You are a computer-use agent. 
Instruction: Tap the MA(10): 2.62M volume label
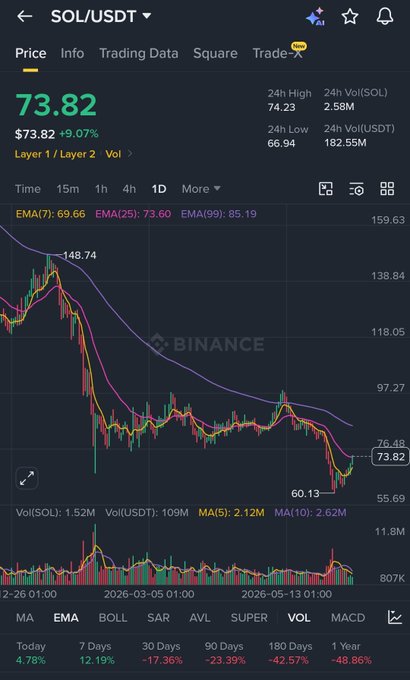click(310, 513)
